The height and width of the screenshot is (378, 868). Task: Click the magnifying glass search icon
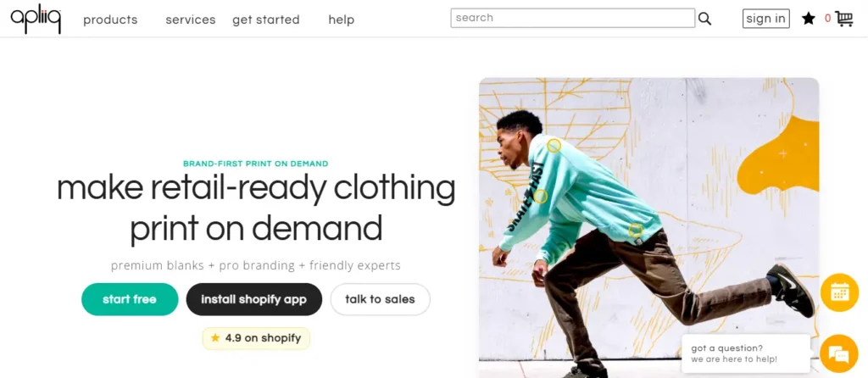[705, 19]
